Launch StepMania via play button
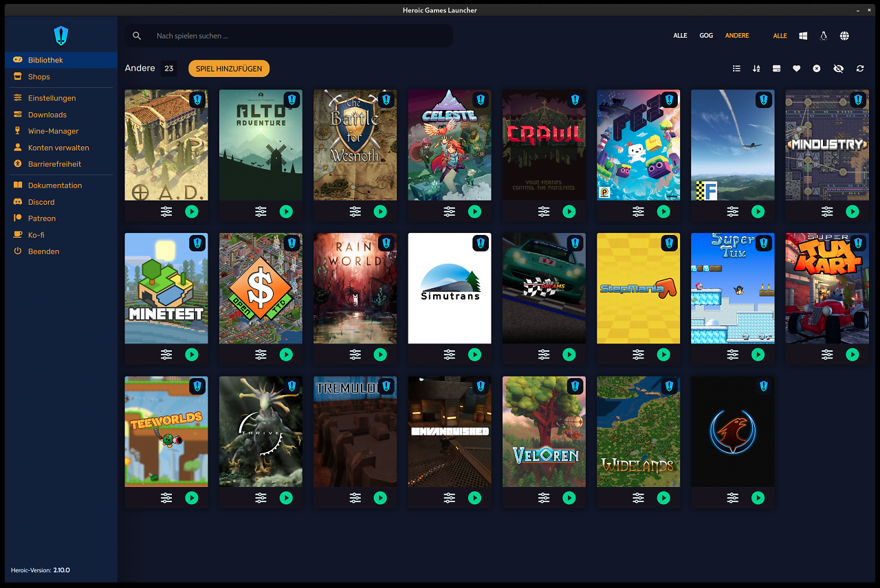The image size is (880, 588). (x=663, y=354)
